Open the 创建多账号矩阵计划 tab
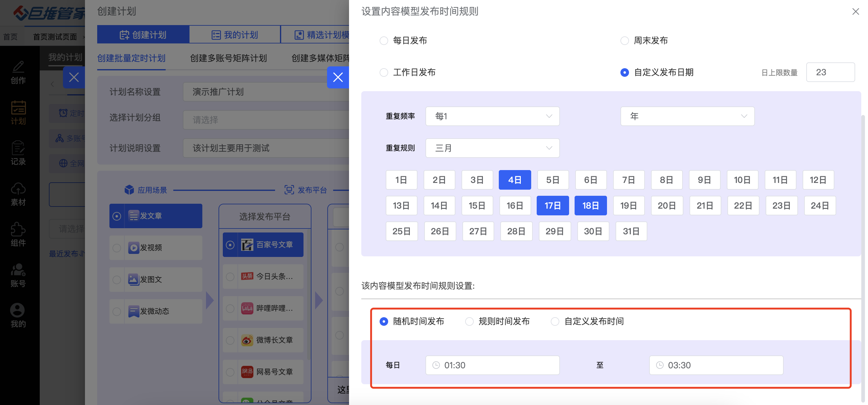The height and width of the screenshot is (405, 868). click(228, 58)
